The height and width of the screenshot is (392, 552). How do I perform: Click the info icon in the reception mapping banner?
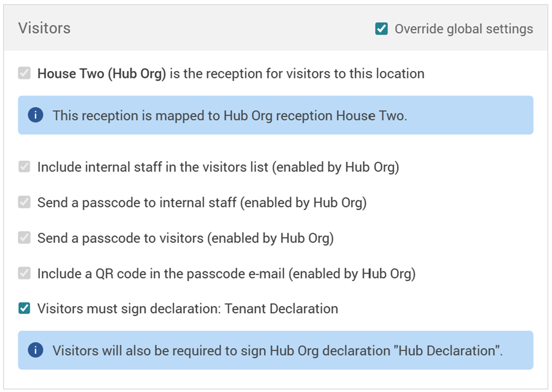pyautogui.click(x=36, y=115)
